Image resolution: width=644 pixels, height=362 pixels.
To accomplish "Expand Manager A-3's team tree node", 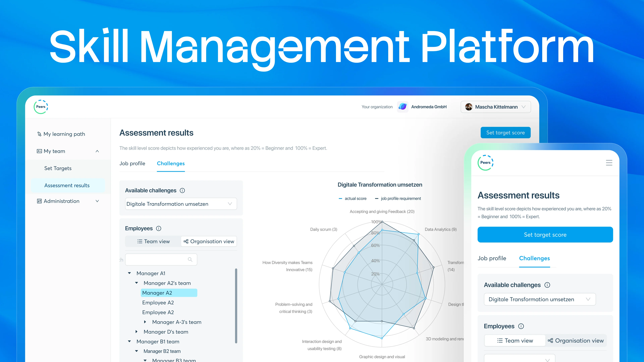I will (145, 322).
